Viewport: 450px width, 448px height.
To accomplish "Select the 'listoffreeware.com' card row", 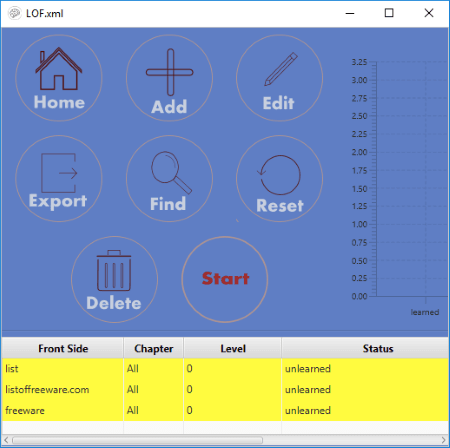I will click(225, 389).
